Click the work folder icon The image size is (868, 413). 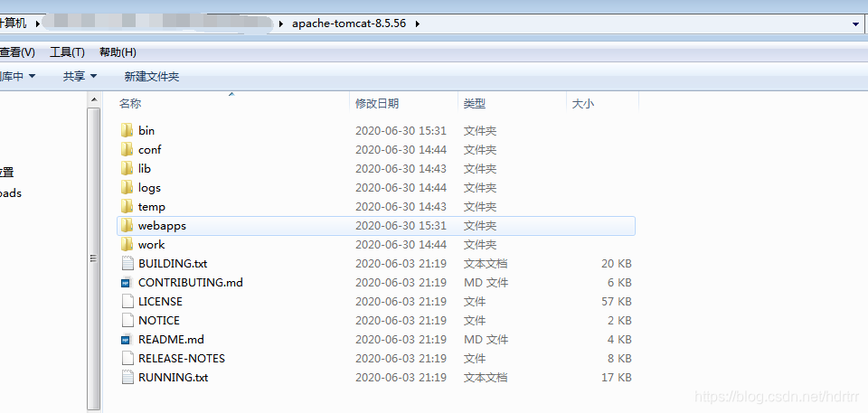pyautogui.click(x=127, y=244)
